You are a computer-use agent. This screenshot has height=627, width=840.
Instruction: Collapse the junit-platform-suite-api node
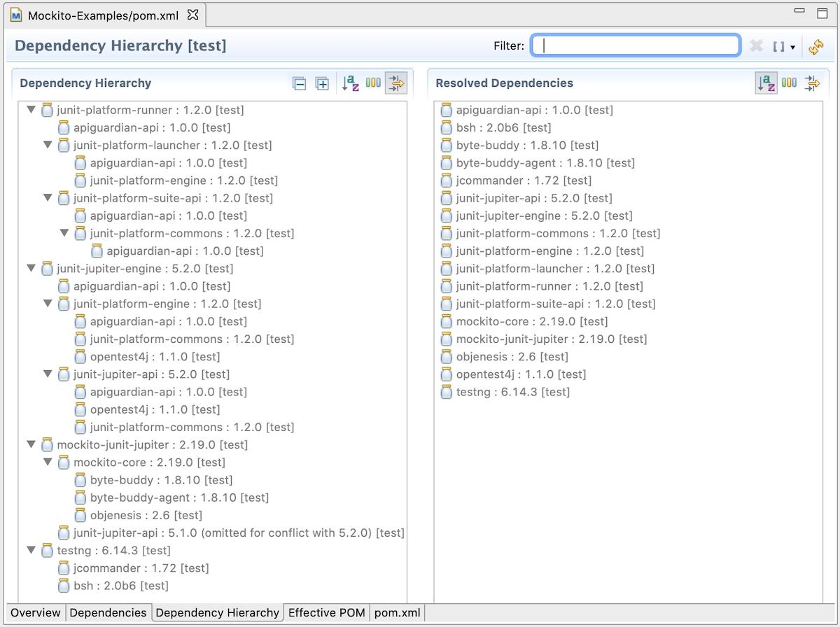[x=48, y=198]
